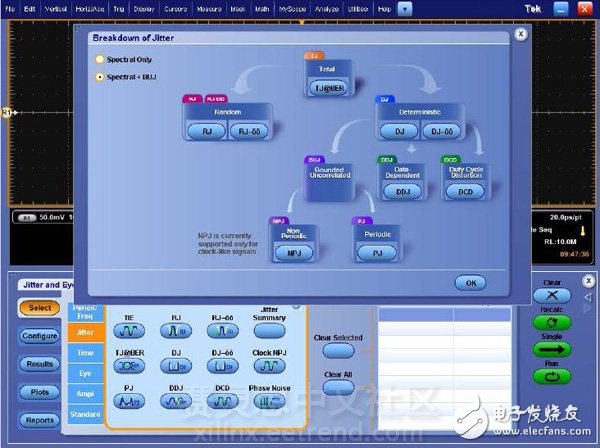Image resolution: width=600 pixels, height=448 pixels.
Task: Click the TJ@BER measurement icon in panel
Action: [129, 367]
